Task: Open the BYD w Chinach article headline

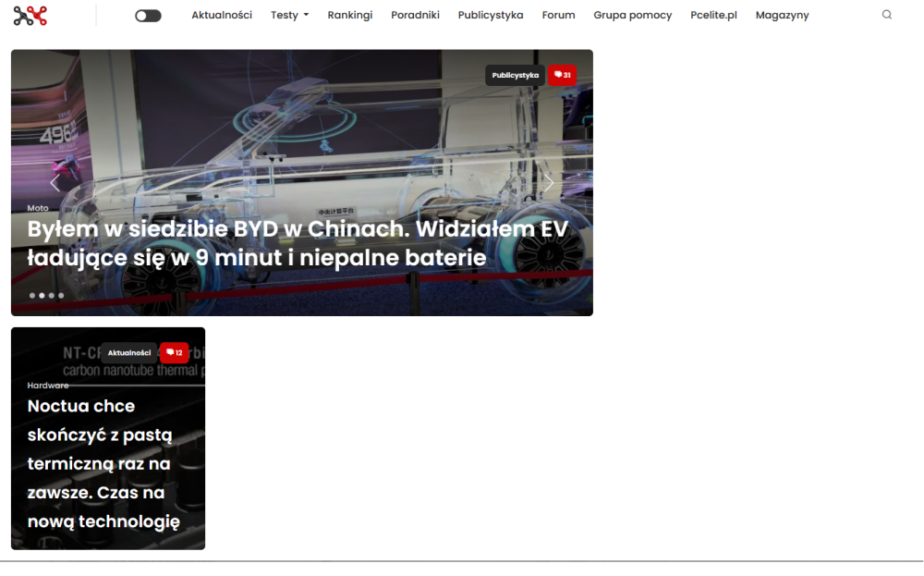Action: coord(298,243)
